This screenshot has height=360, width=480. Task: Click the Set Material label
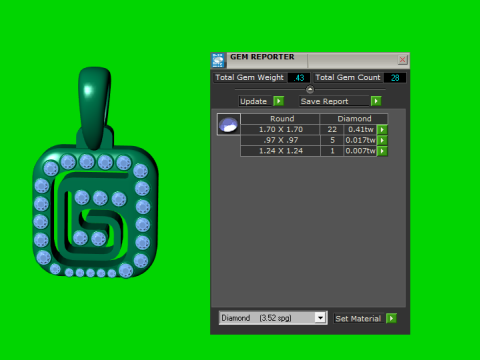click(x=358, y=319)
